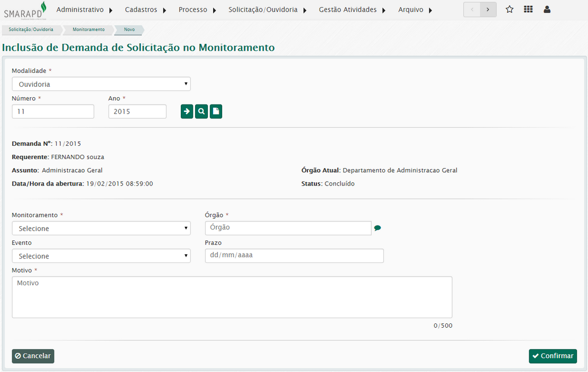Open the Gestão Atividades menu
Image resolution: width=588 pixels, height=372 pixels.
point(352,10)
